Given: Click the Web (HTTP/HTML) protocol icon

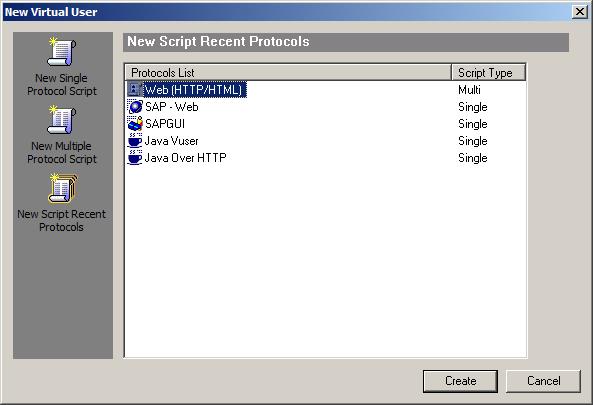Looking at the screenshot, I should tap(135, 90).
